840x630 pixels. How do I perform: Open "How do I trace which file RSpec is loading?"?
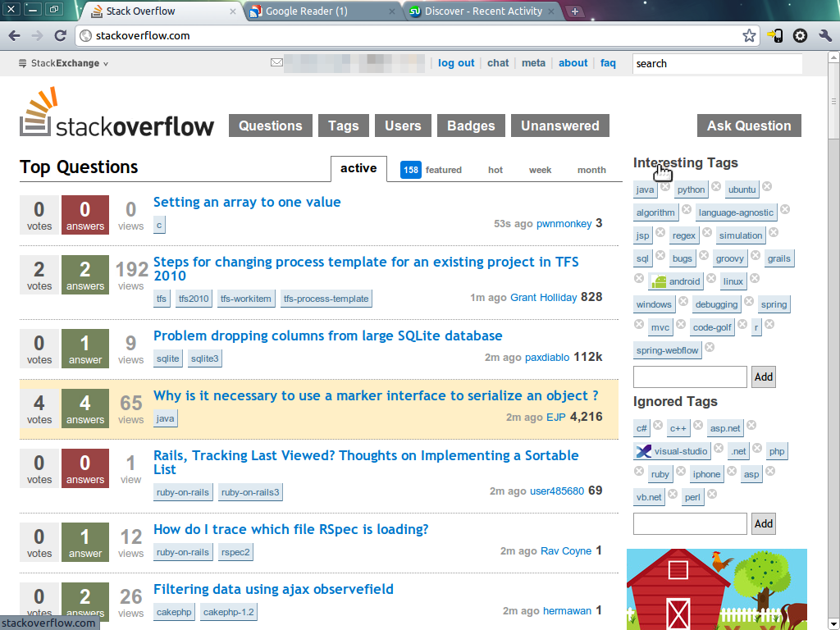pos(291,529)
